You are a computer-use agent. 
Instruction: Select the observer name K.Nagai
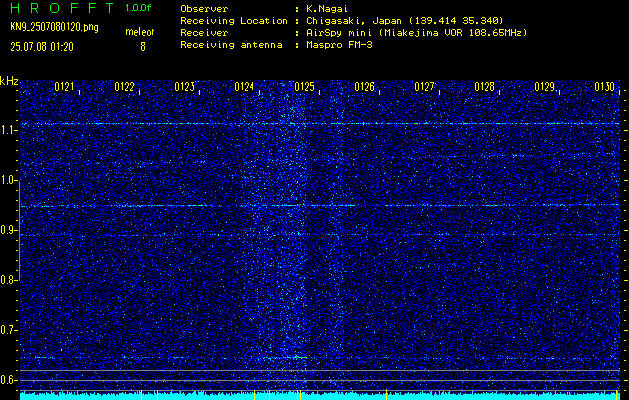pos(329,8)
